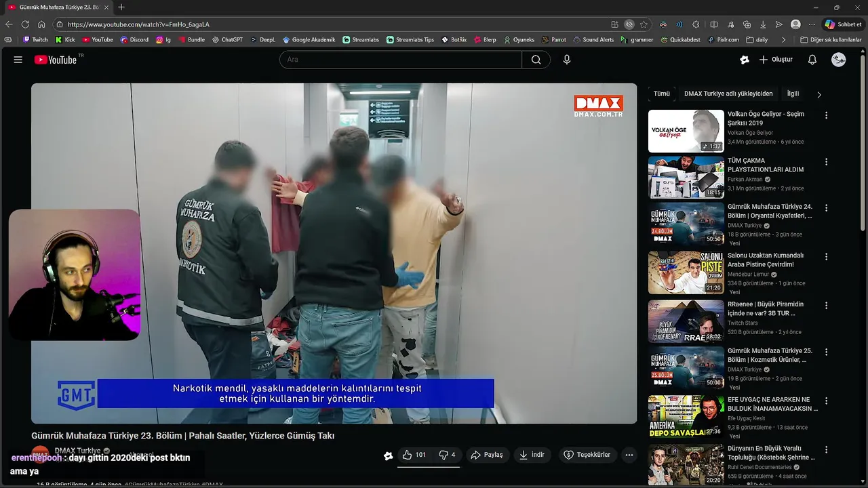Open options for Salonu Uzaktan Kumandalı video

click(x=826, y=257)
